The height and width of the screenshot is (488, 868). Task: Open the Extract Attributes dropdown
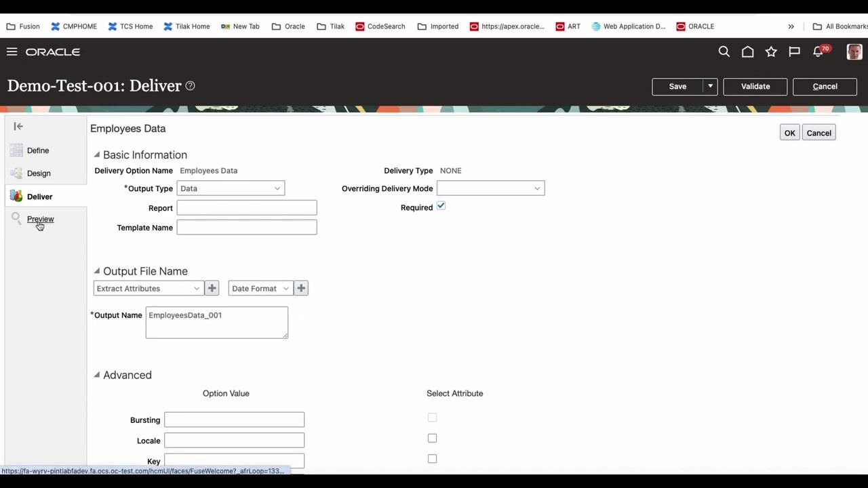(149, 288)
